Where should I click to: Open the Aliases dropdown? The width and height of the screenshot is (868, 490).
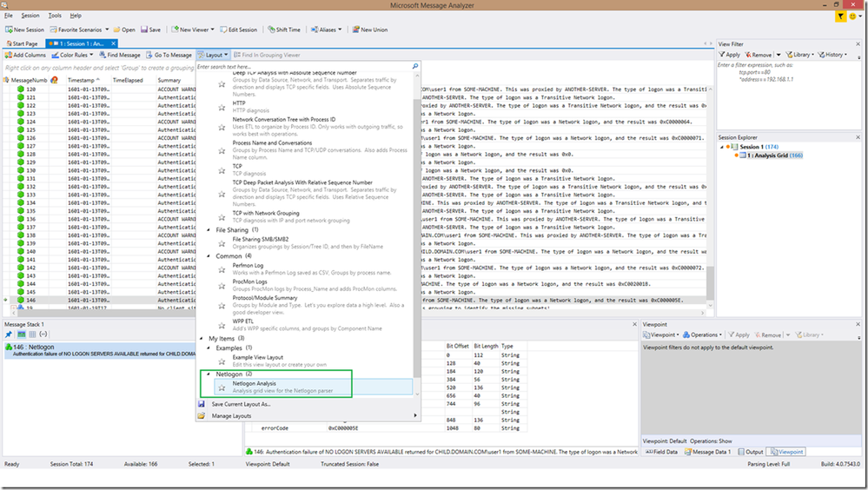326,30
